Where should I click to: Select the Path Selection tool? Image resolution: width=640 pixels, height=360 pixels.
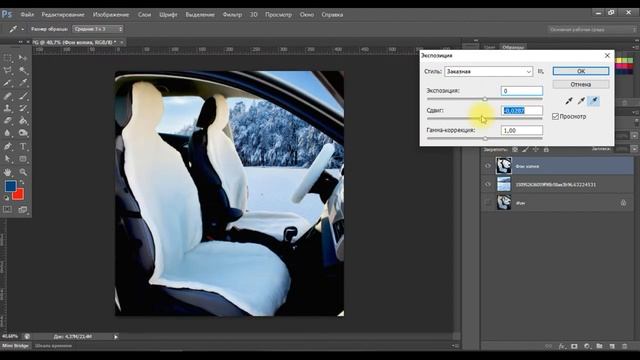point(8,159)
